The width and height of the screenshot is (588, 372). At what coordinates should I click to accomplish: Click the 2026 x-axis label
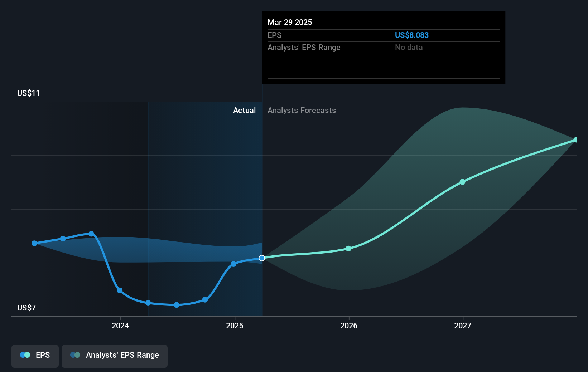coord(349,325)
